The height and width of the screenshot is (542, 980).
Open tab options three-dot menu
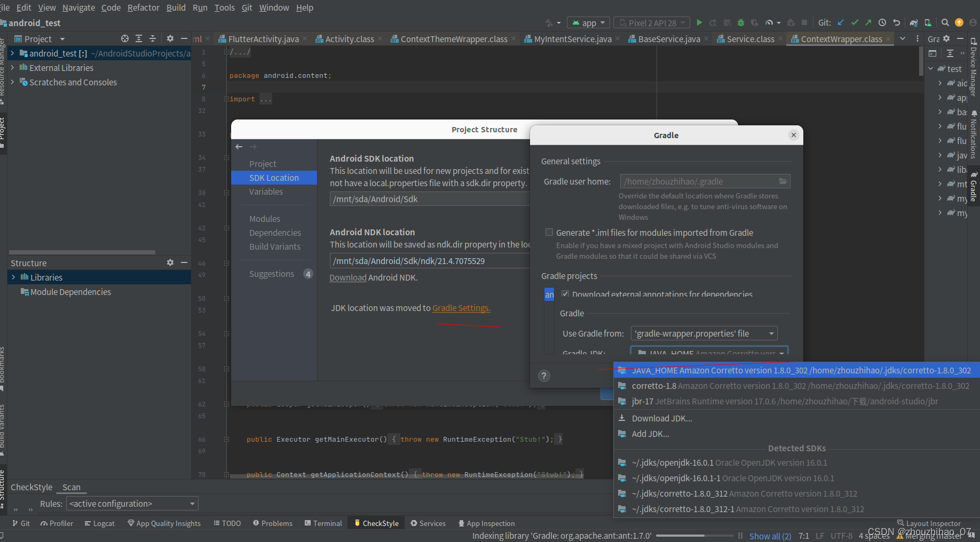(918, 39)
